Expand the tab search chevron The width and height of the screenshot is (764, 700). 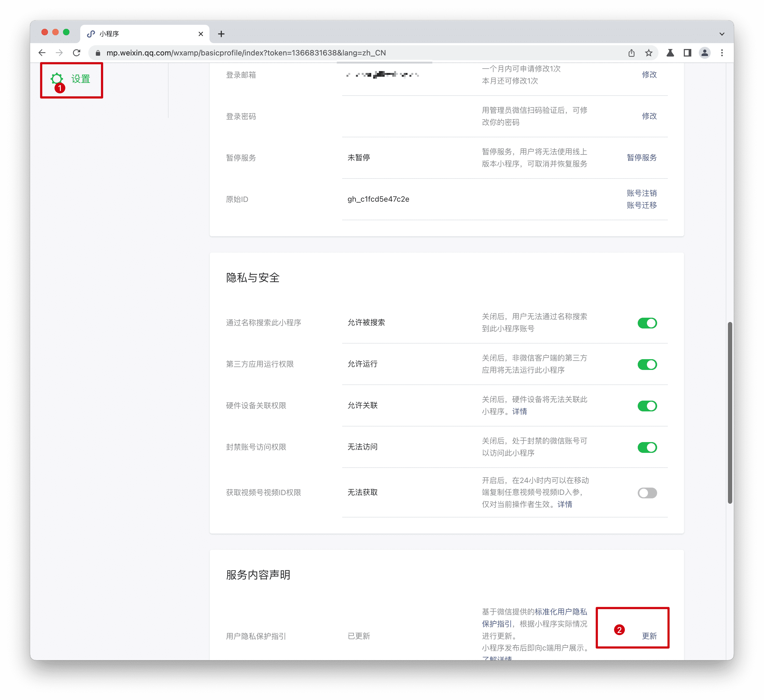tap(722, 34)
